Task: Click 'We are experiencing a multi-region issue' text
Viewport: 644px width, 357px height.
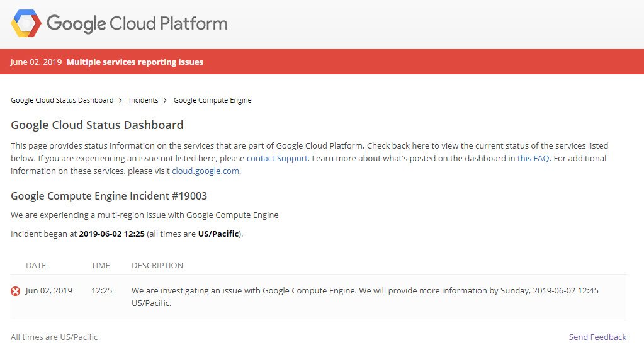Action: (x=145, y=215)
